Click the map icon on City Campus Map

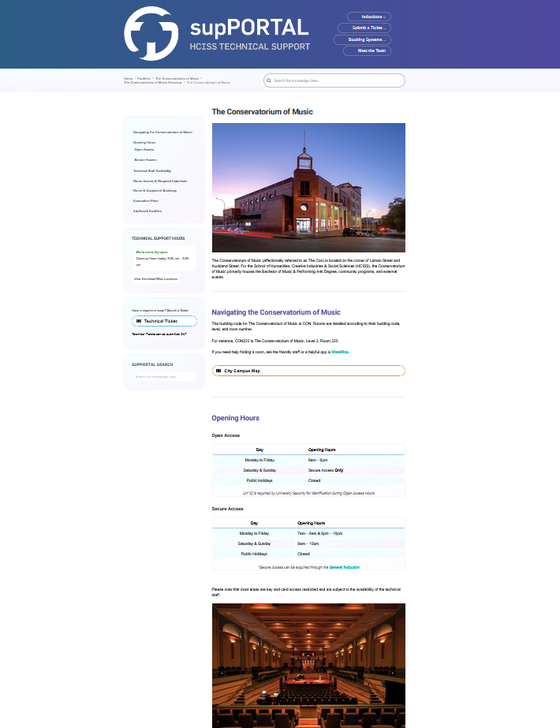click(x=218, y=371)
